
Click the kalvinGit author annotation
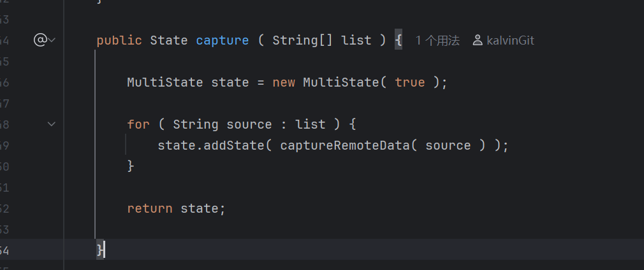(511, 40)
